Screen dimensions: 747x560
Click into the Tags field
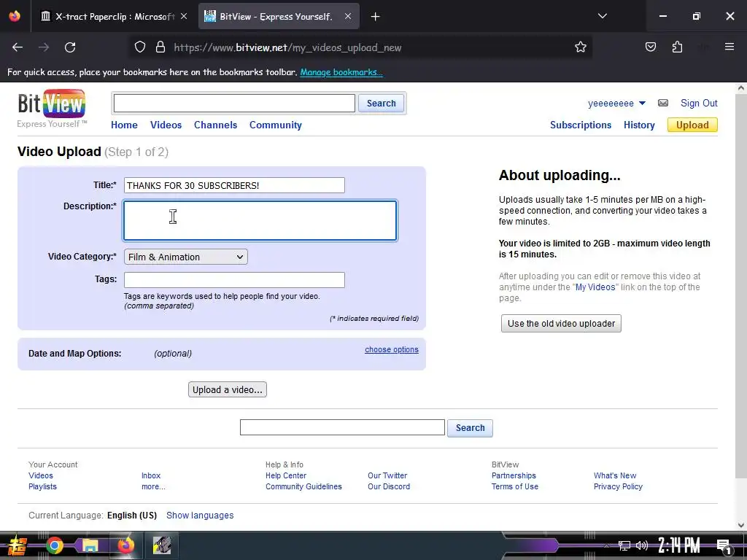point(234,280)
